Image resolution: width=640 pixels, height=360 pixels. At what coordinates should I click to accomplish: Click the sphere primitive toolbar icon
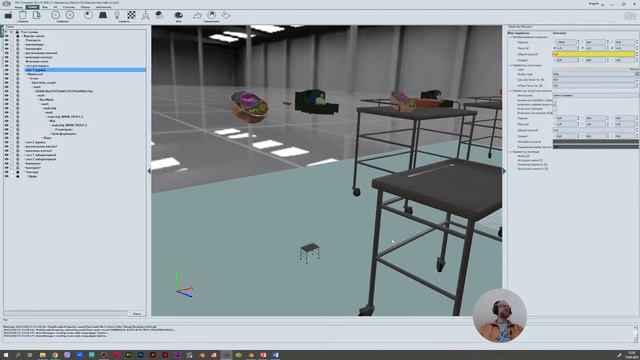point(88,16)
